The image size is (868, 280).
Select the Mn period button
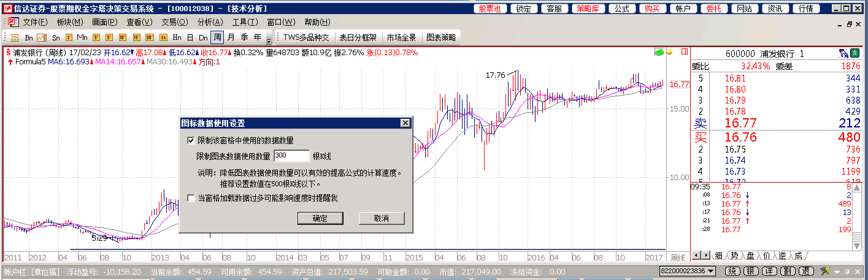click(82, 38)
